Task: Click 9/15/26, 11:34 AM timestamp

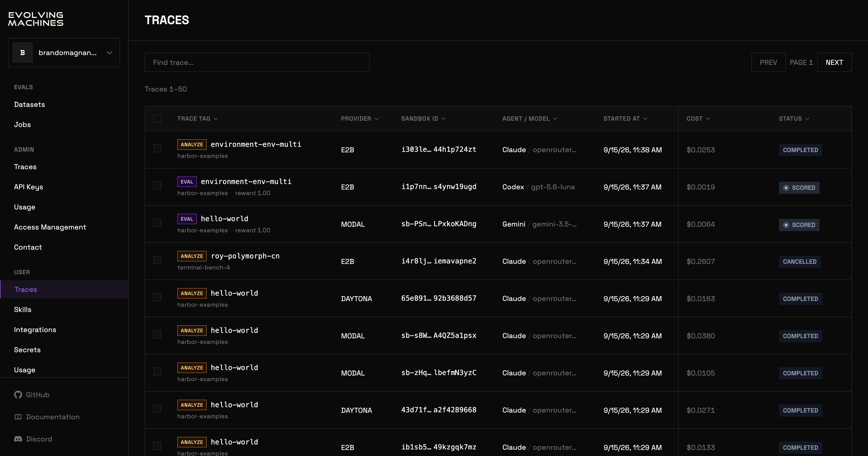Action: 632,261
